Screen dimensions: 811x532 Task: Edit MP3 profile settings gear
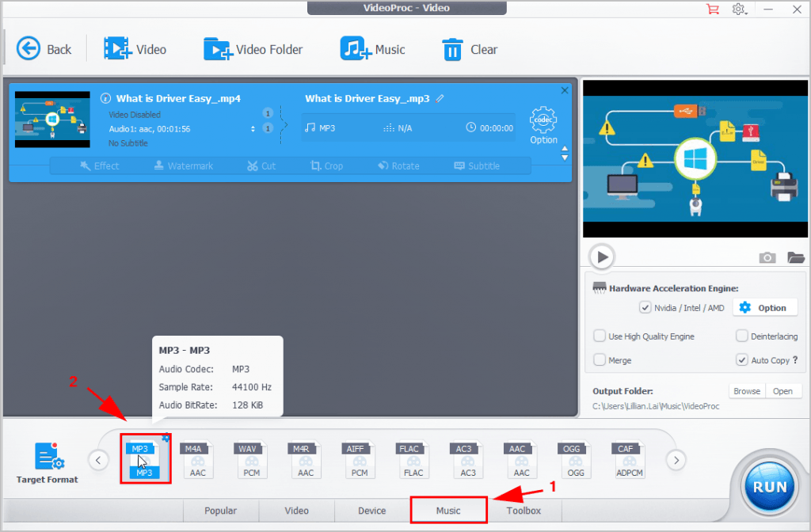pyautogui.click(x=166, y=438)
